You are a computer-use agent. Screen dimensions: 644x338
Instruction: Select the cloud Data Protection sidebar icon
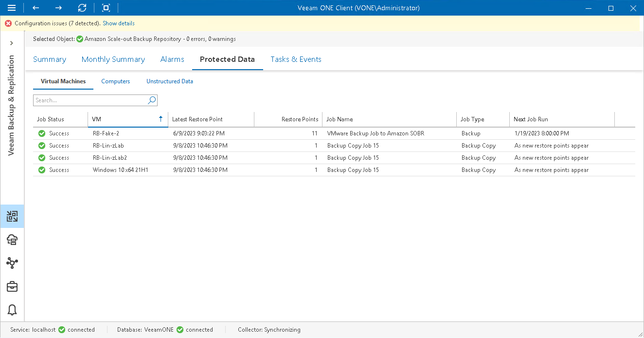pyautogui.click(x=12, y=240)
